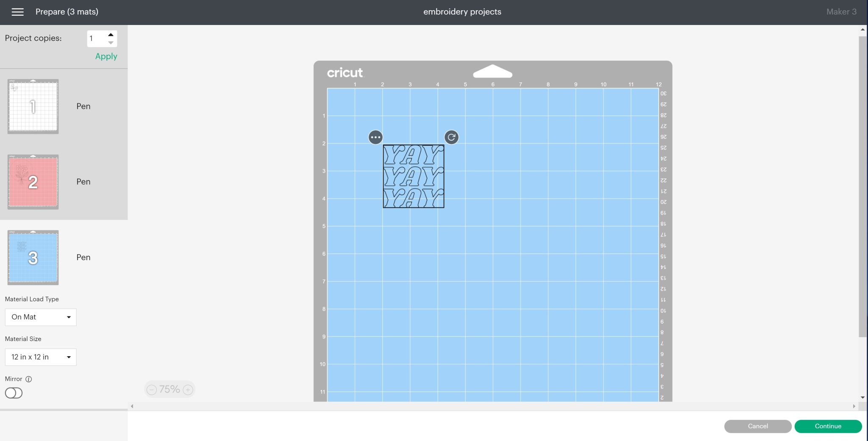Image resolution: width=868 pixels, height=441 pixels.
Task: Select the YAY design on the mat
Action: [x=414, y=176]
